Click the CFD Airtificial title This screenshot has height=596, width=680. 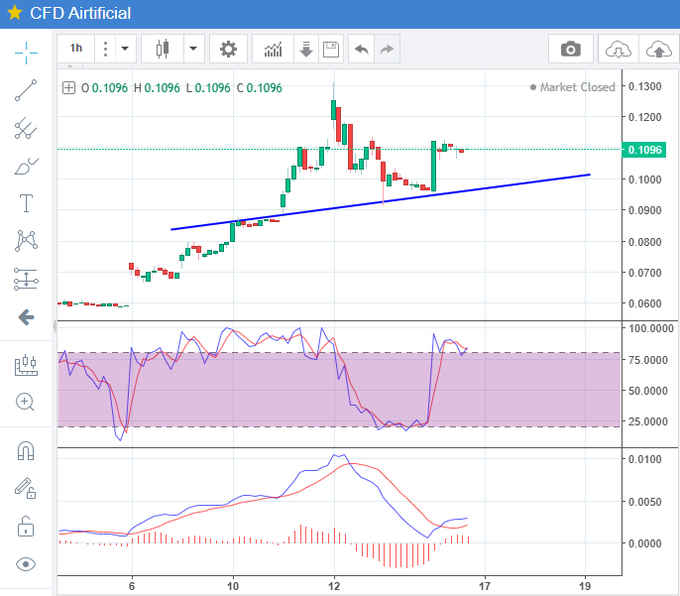click(80, 13)
